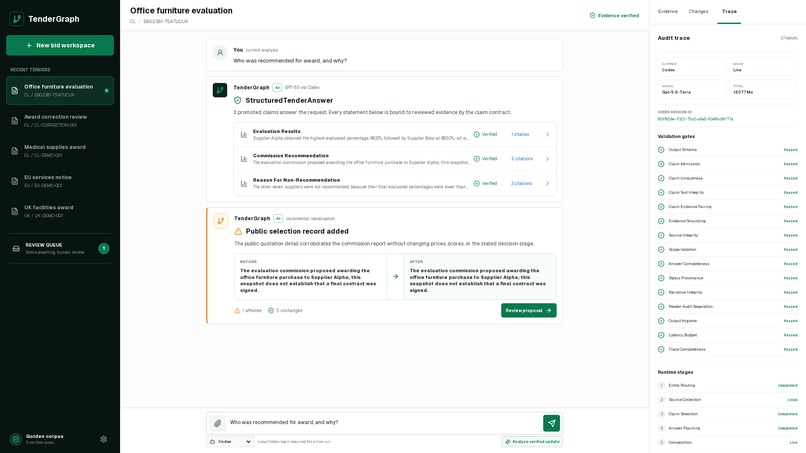Expand the Commission Recommendation claim chevron
This screenshot has width=806, height=453.
547,159
